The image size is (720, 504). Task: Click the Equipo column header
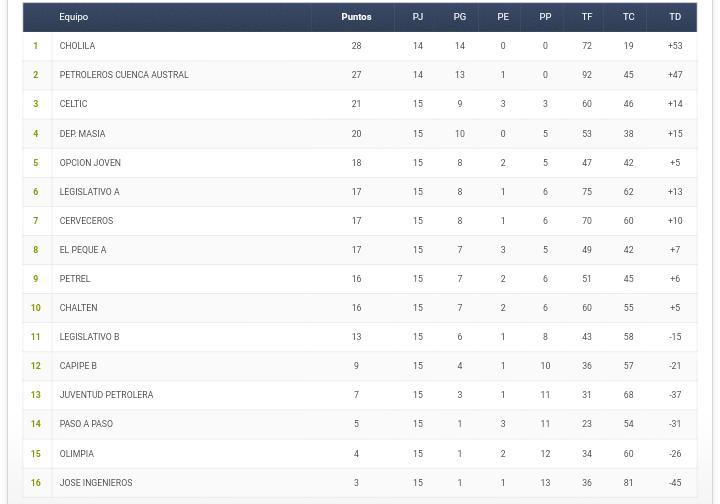click(x=73, y=17)
